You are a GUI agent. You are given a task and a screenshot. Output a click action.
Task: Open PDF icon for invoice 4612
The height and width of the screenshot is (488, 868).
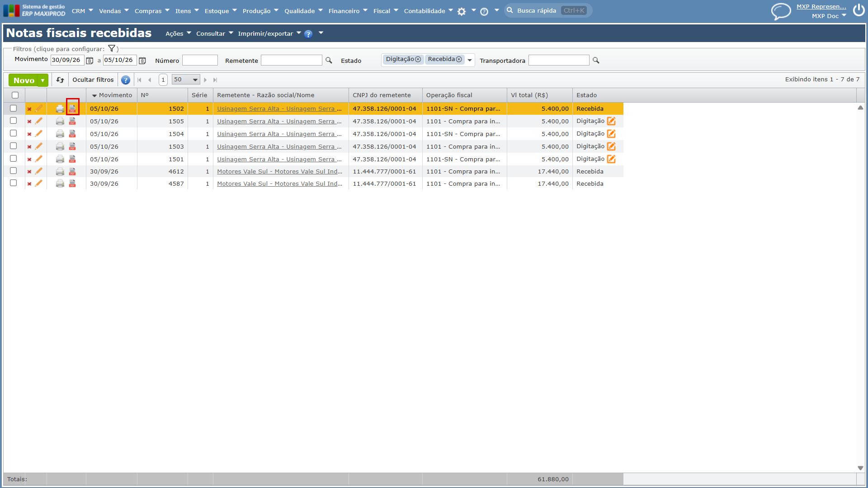tap(72, 172)
